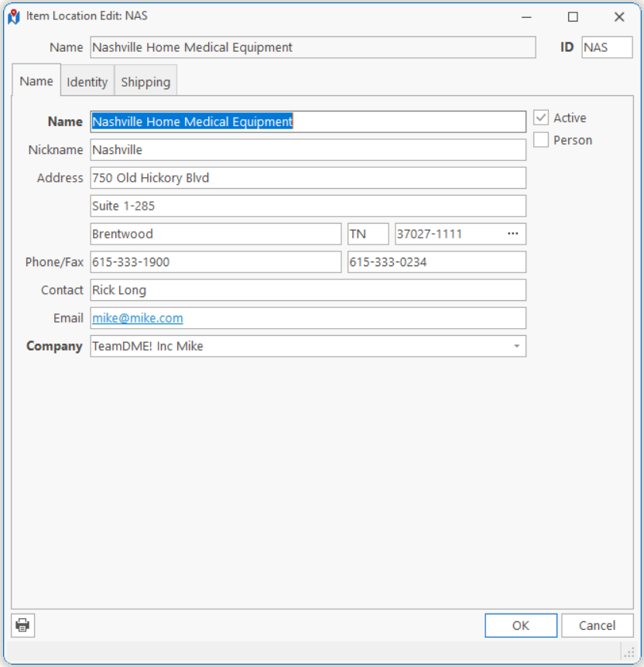Maximize the Item Location Edit window
The height and width of the screenshot is (667, 644).
[x=573, y=16]
